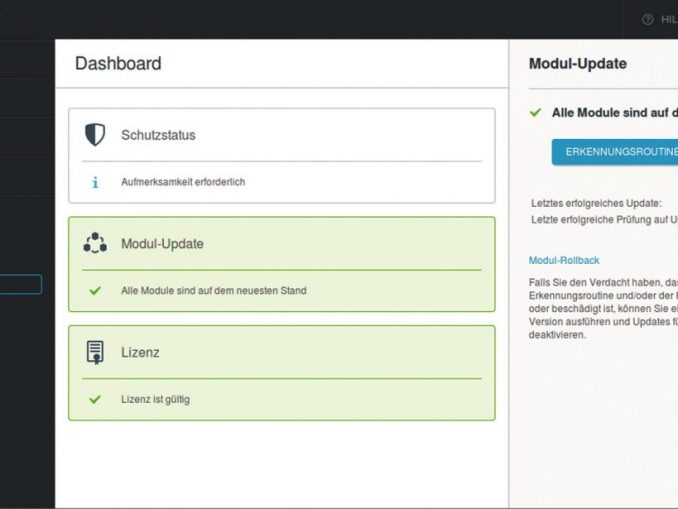Screen dimensions: 678x509
Task: Click Alle Module sind auf dem neuesten Stand
Action: click(x=214, y=291)
